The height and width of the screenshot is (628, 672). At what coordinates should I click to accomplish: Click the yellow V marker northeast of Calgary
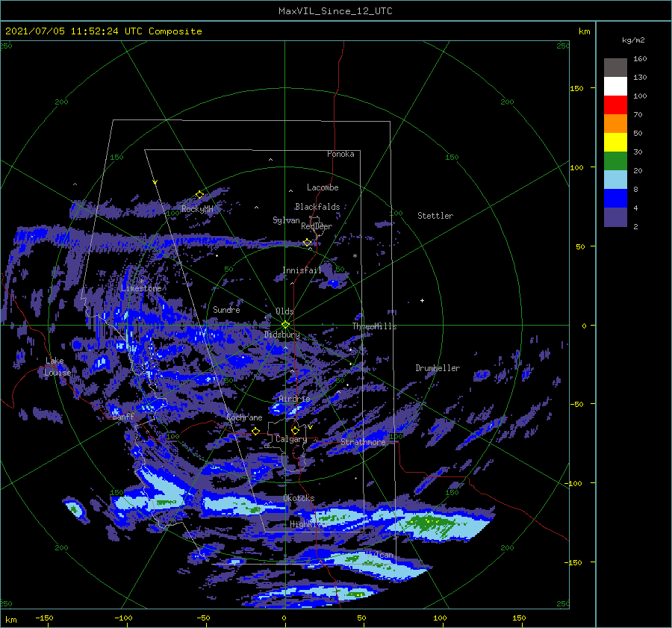click(x=311, y=427)
